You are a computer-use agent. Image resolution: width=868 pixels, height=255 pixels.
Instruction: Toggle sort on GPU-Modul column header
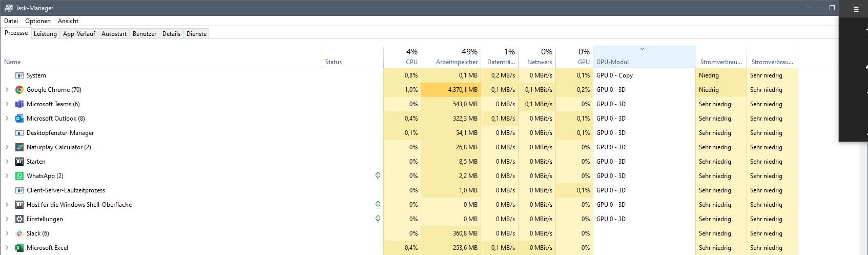coord(644,57)
